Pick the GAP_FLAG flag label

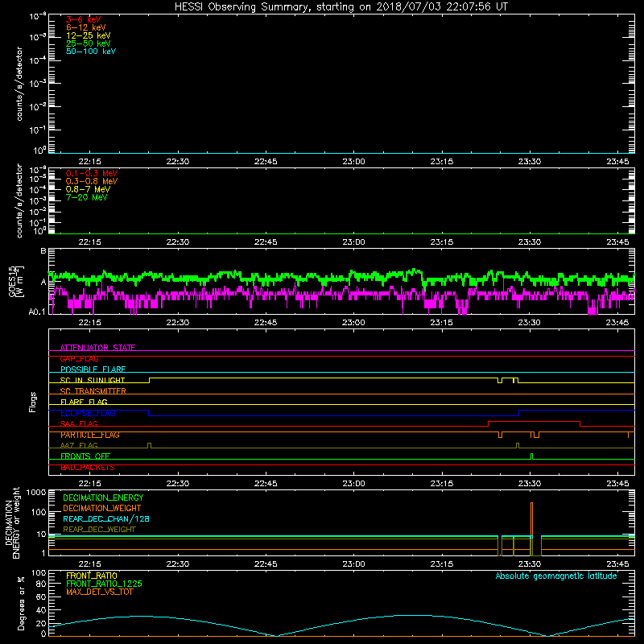pos(79,359)
